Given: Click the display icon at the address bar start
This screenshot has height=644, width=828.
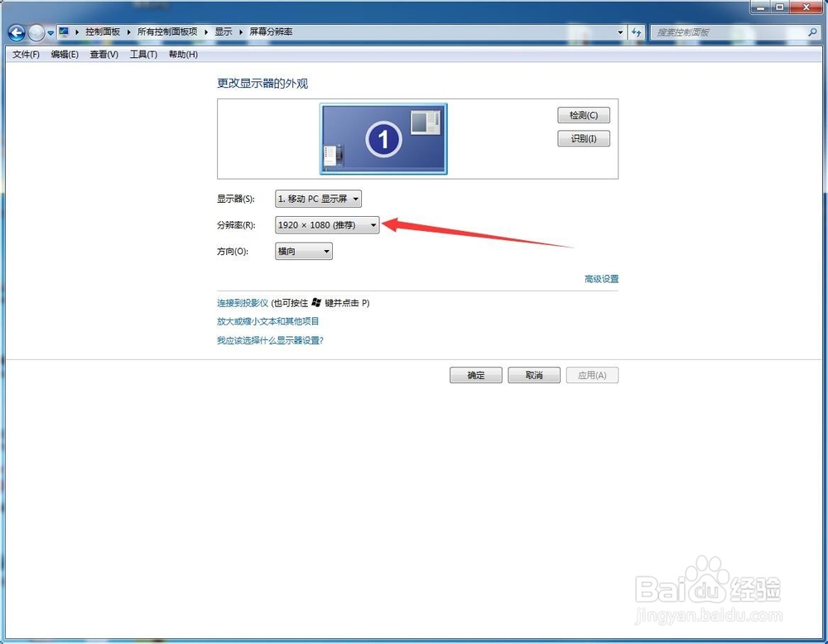Looking at the screenshot, I should [x=65, y=31].
